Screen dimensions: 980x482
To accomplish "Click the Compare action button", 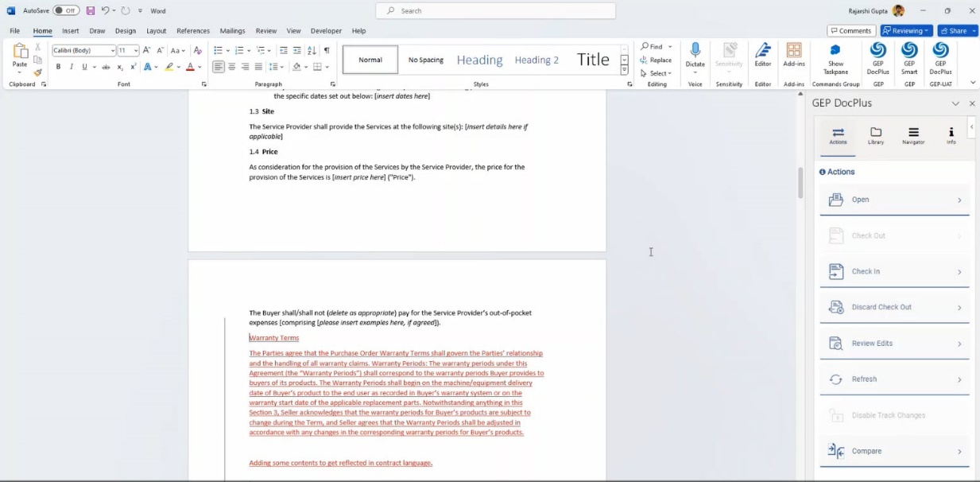I will 894,452.
